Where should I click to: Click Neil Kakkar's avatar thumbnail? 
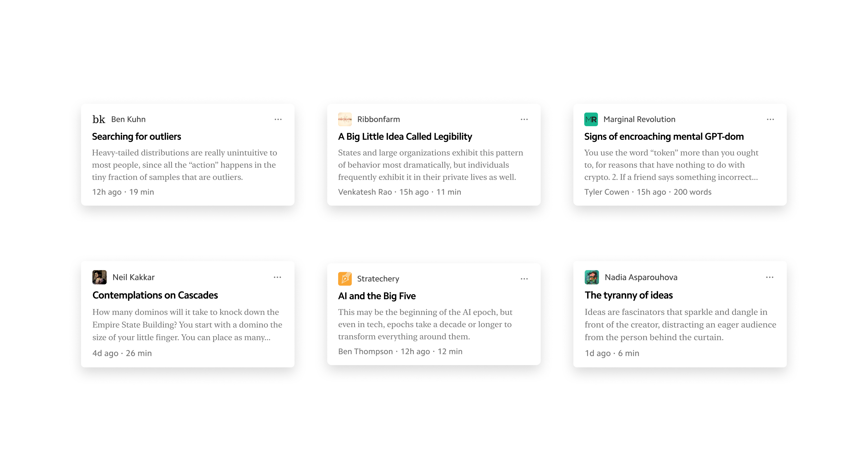tap(99, 277)
